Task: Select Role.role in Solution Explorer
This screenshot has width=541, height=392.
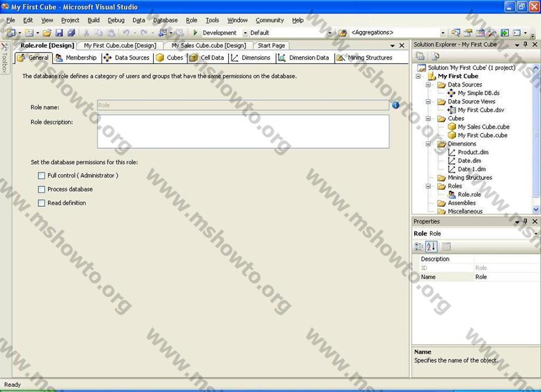Action: coord(464,195)
